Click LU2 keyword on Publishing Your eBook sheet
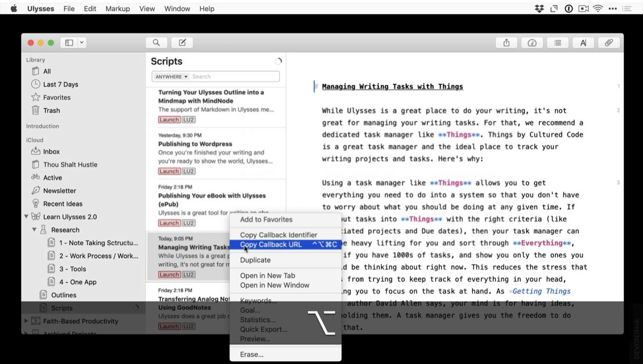The height and width of the screenshot is (364, 643). pyautogui.click(x=188, y=223)
